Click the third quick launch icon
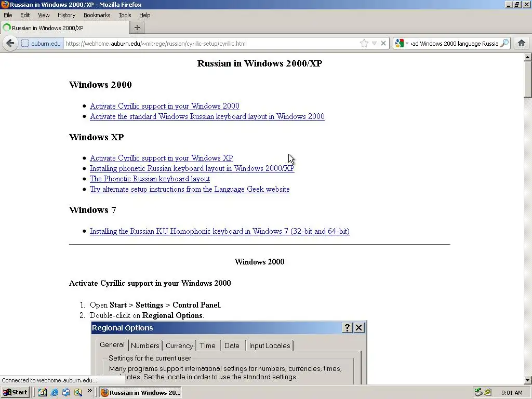 tap(66, 393)
